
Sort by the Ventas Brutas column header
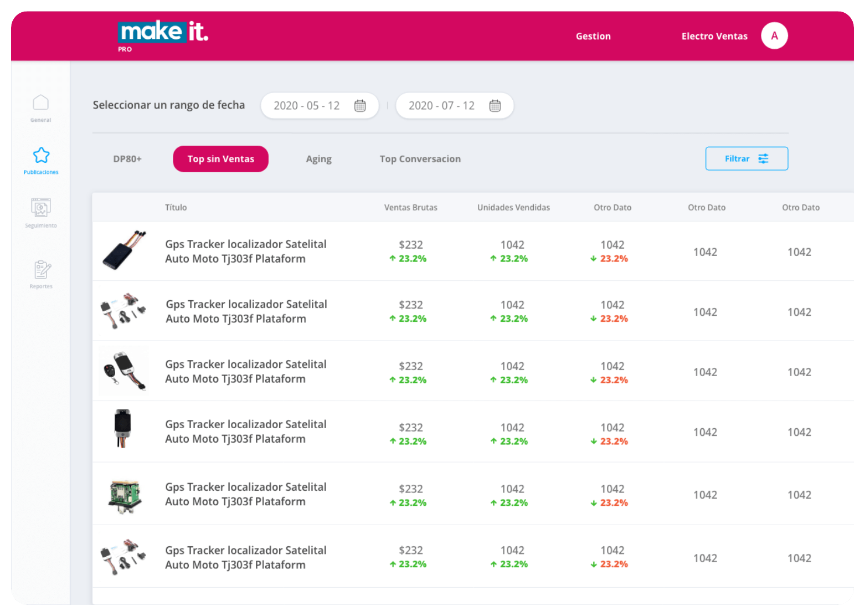410,207
